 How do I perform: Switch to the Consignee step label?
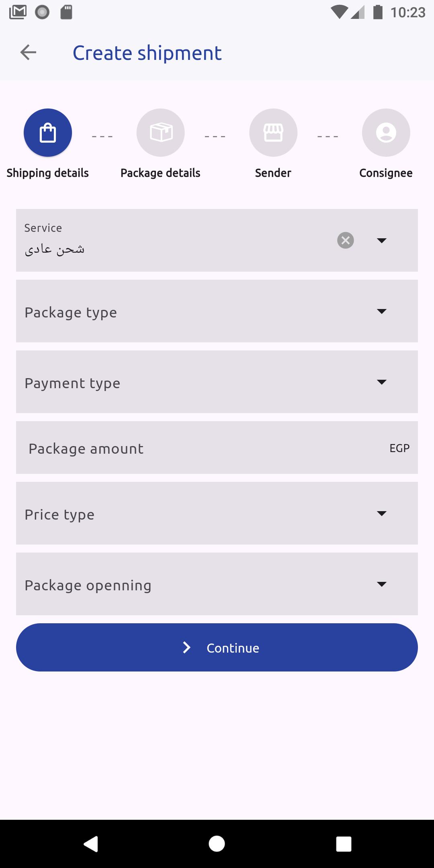tap(386, 173)
